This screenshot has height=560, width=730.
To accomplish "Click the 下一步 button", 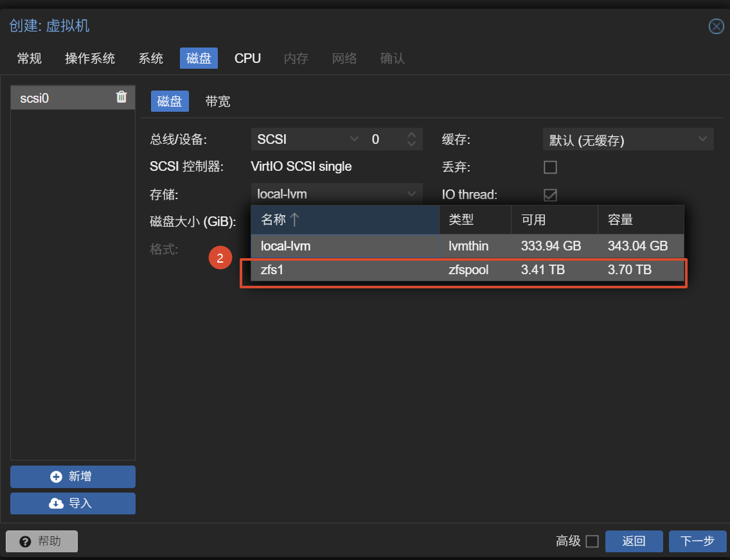I will 697,541.
